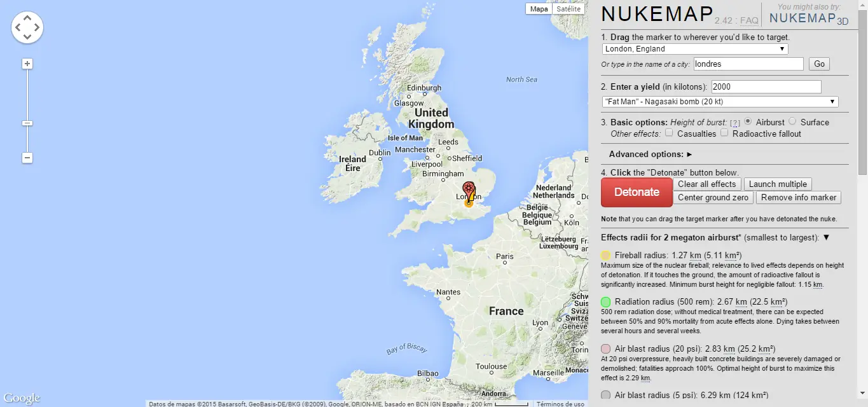Click the 'France' country label
The image size is (868, 407).
click(506, 311)
